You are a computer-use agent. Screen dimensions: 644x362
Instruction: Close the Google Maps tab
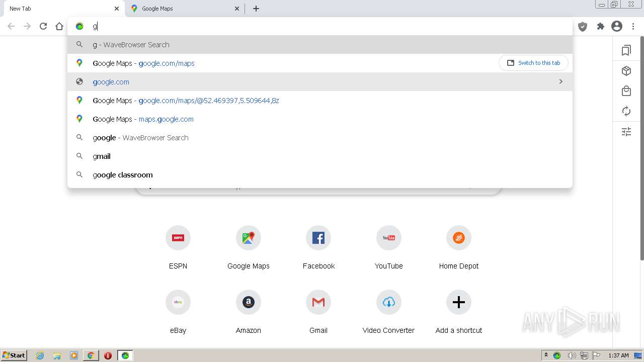pos(237,9)
